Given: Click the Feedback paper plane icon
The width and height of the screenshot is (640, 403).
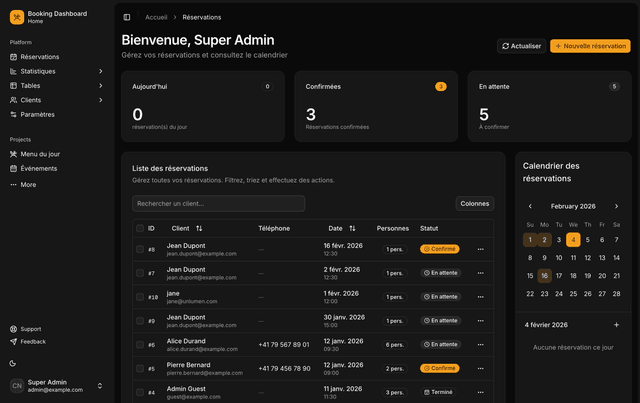Looking at the screenshot, I should [13, 341].
